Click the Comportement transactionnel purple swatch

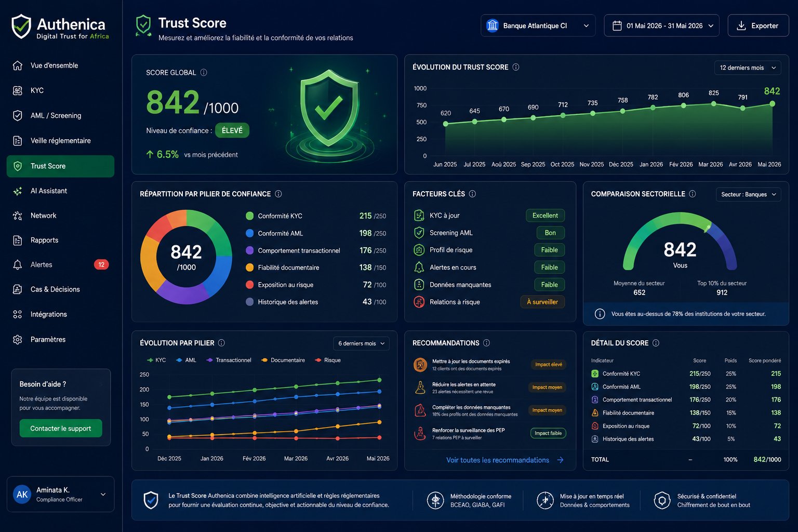[249, 250]
